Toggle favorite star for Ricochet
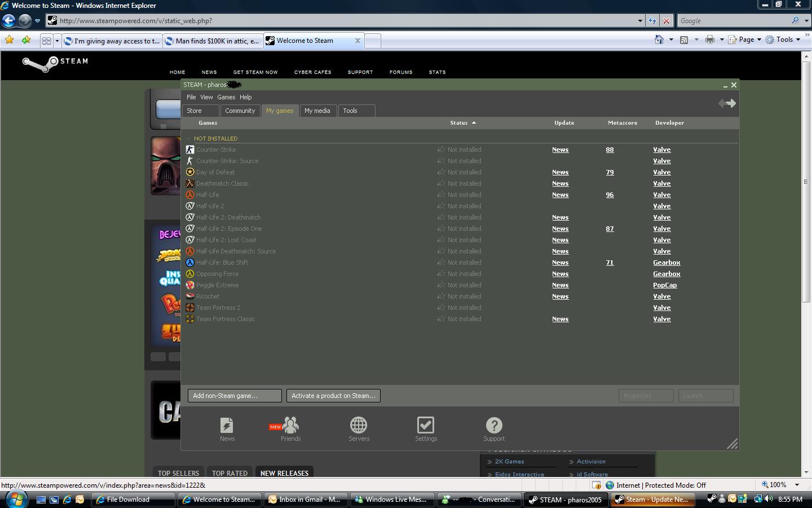The width and height of the screenshot is (812, 508). click(x=441, y=296)
